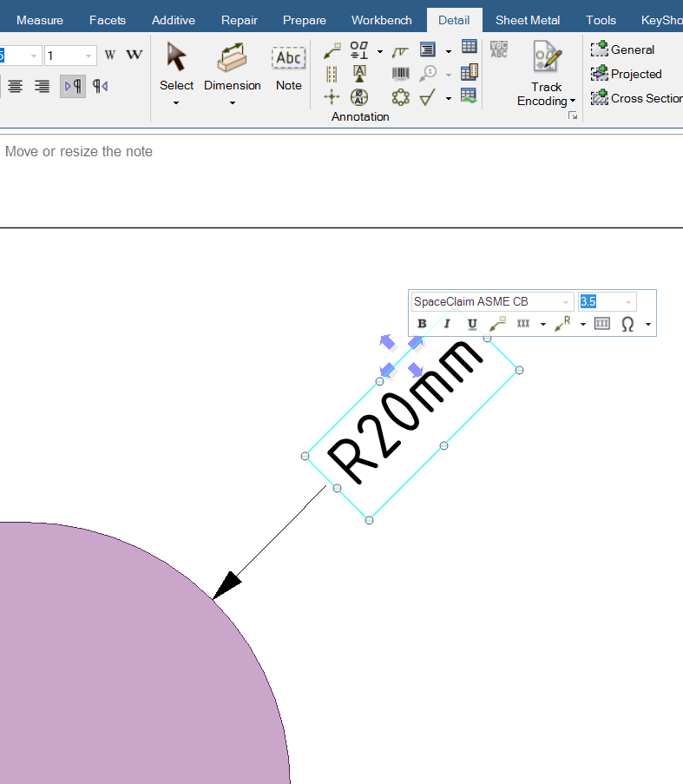Click the center mark crosshair icon
683x784 pixels.
pyautogui.click(x=332, y=97)
